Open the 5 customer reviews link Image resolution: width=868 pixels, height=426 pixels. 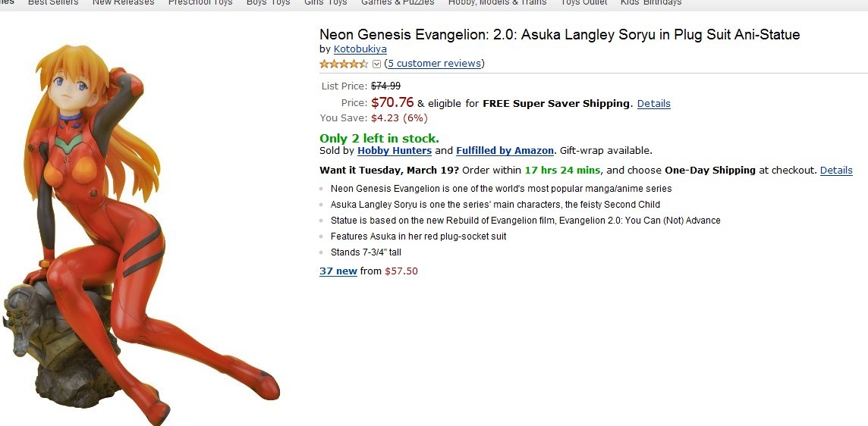click(x=434, y=64)
